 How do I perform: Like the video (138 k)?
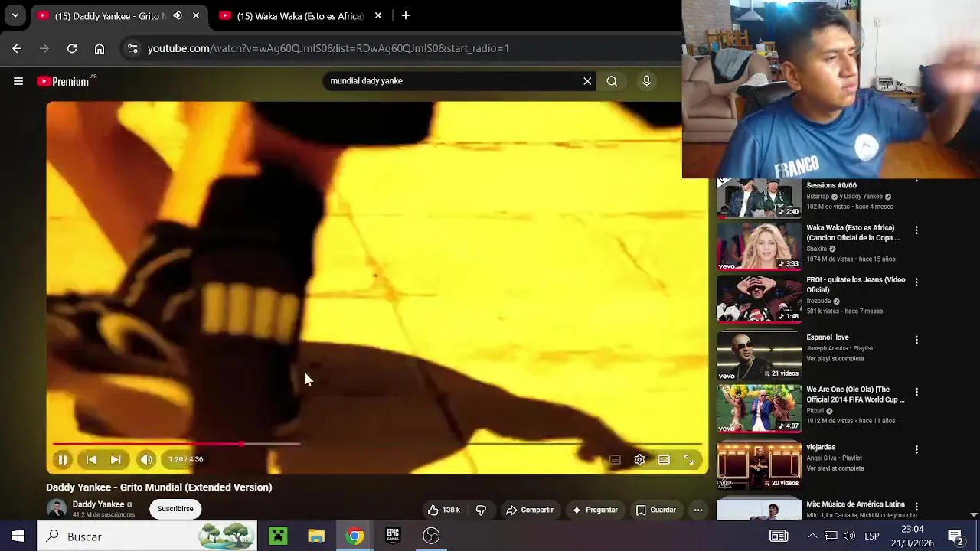(443, 510)
